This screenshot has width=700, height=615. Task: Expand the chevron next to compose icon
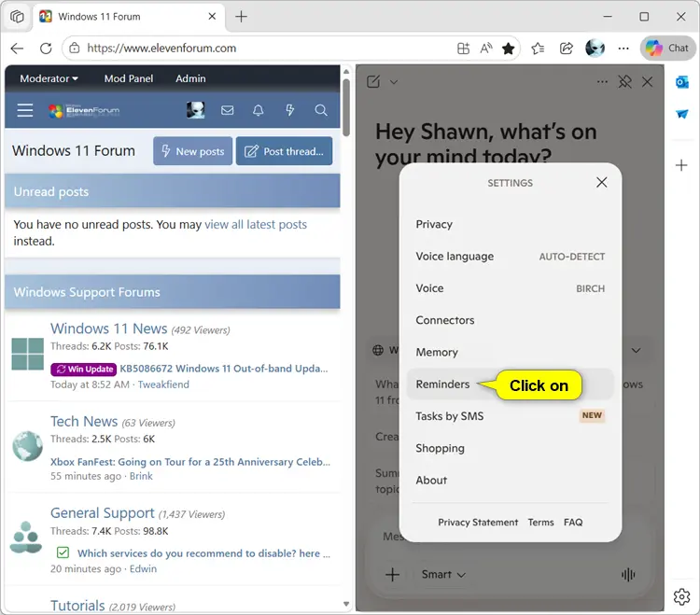tap(394, 82)
